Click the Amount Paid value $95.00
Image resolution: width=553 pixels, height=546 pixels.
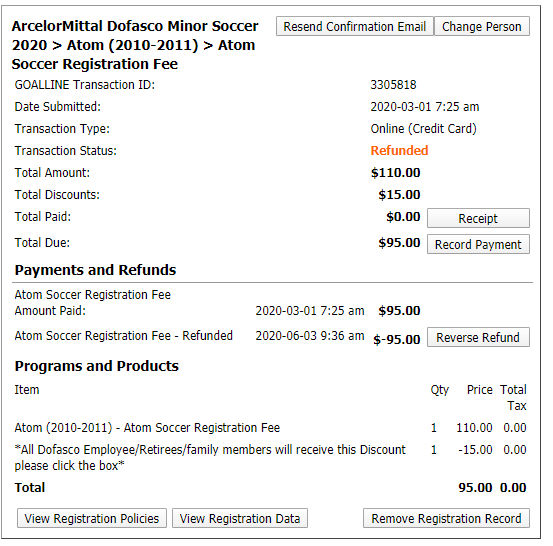click(x=399, y=311)
